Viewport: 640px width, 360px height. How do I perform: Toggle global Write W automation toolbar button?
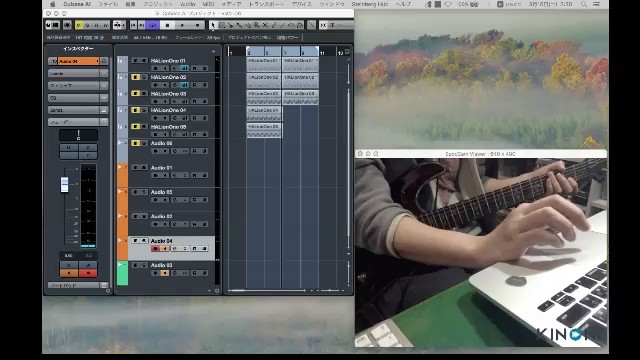click(105, 25)
